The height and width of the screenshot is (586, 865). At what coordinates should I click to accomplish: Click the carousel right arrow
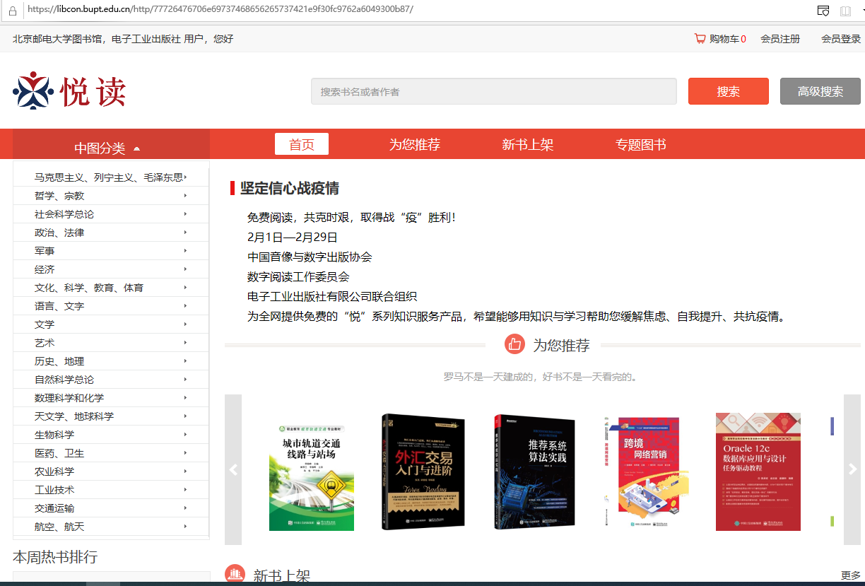(x=852, y=469)
